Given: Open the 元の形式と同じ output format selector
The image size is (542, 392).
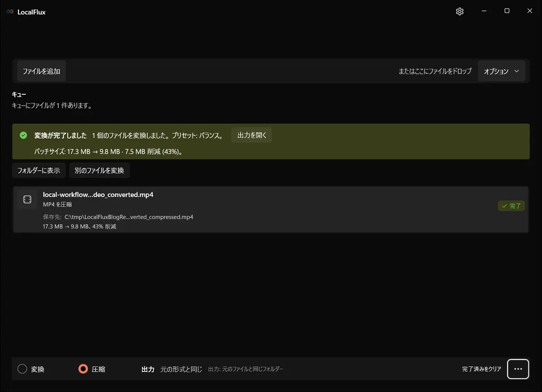Looking at the screenshot, I should coord(181,369).
